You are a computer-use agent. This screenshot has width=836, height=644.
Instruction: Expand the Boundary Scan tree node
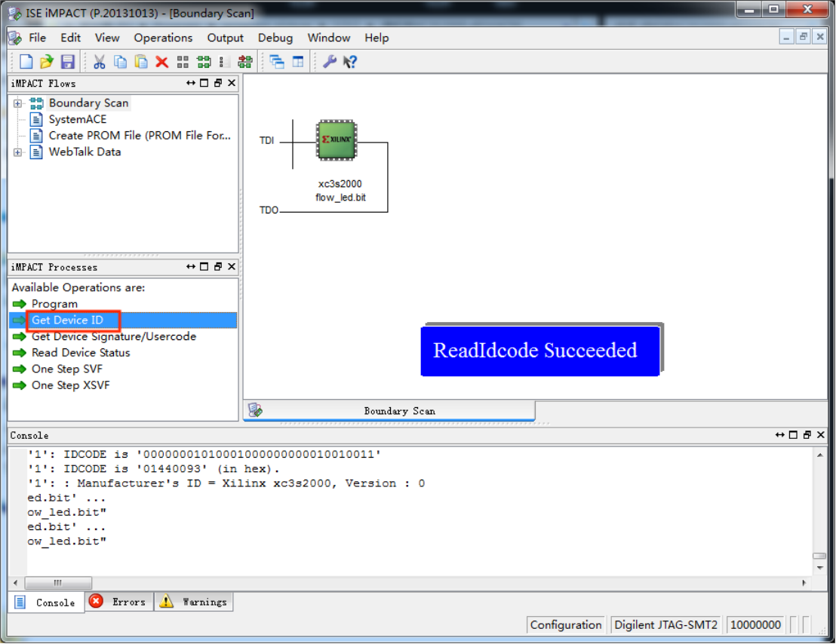click(x=17, y=103)
